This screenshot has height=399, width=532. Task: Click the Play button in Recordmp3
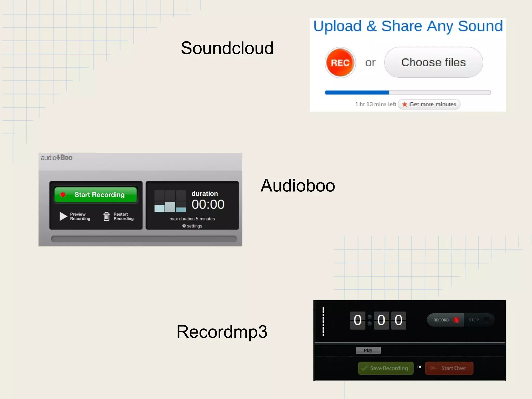coord(368,350)
